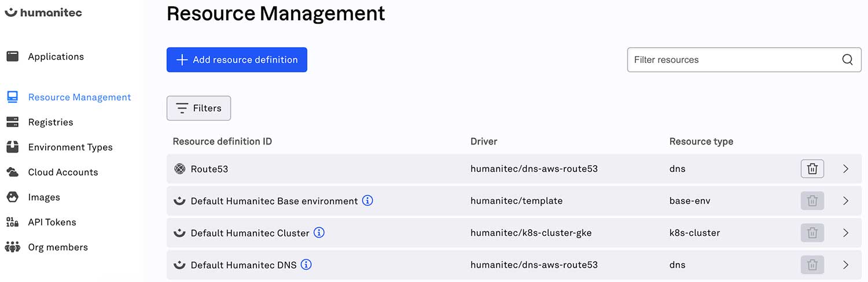Click humanitec/template driver cell
Viewport: 868px width, 282px height.
(x=517, y=201)
